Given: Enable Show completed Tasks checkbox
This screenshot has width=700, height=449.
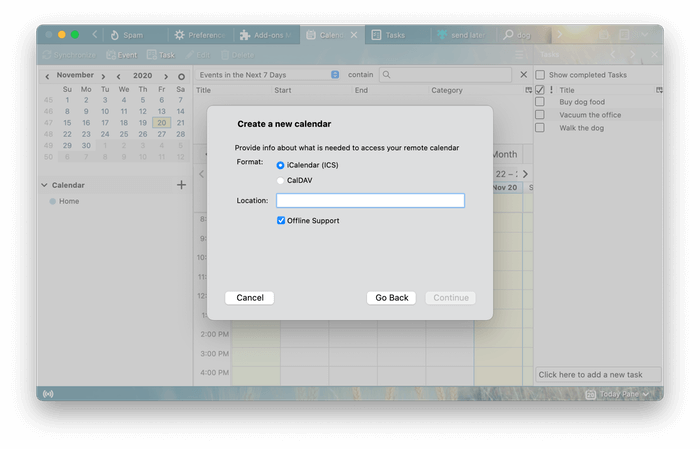Looking at the screenshot, I should [x=540, y=75].
